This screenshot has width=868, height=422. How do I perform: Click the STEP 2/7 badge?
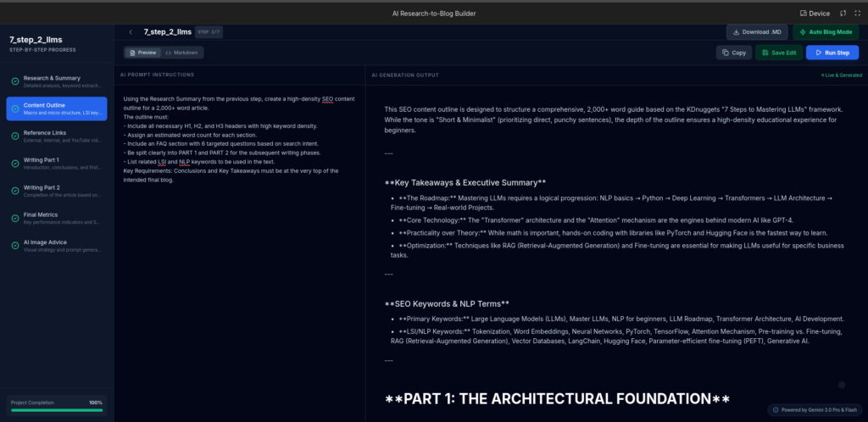click(209, 32)
